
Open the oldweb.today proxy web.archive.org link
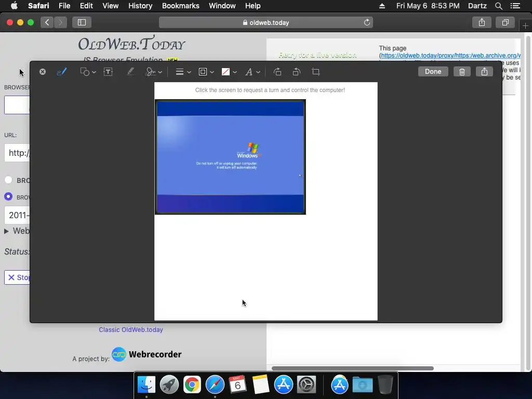[x=450, y=55]
